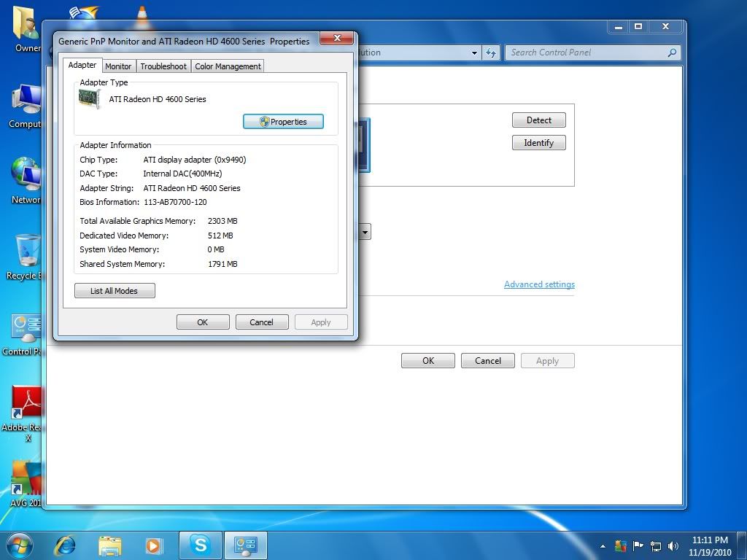Image resolution: width=747 pixels, height=560 pixels.
Task: Open the Owner folder desktop icon
Action: coord(26,28)
